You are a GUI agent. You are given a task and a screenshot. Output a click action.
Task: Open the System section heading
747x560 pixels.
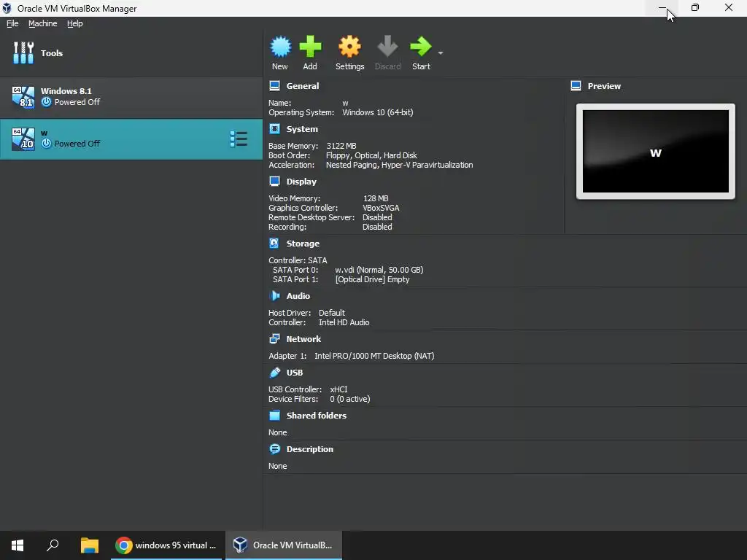pos(302,129)
